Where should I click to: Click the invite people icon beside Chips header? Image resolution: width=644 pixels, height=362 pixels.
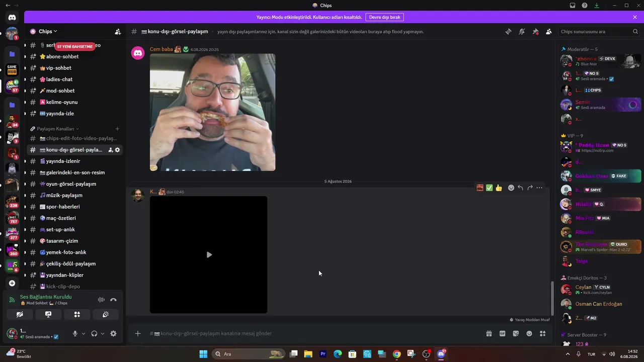[118, 31]
